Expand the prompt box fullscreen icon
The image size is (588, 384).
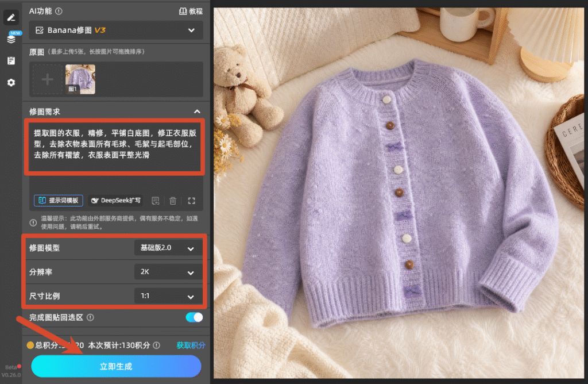(191, 201)
